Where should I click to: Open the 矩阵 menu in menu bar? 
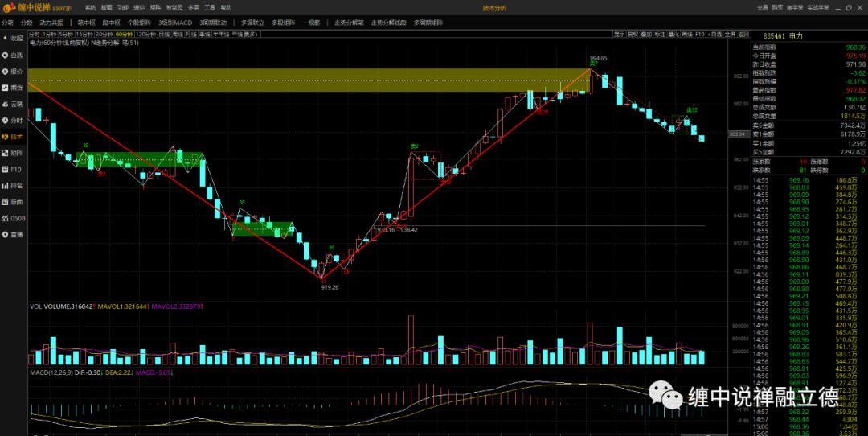point(156,8)
